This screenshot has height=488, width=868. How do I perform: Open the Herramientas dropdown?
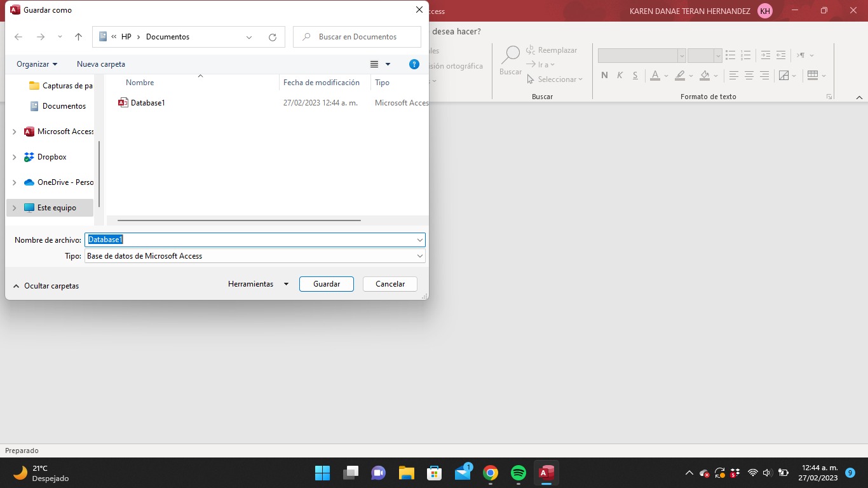(259, 284)
